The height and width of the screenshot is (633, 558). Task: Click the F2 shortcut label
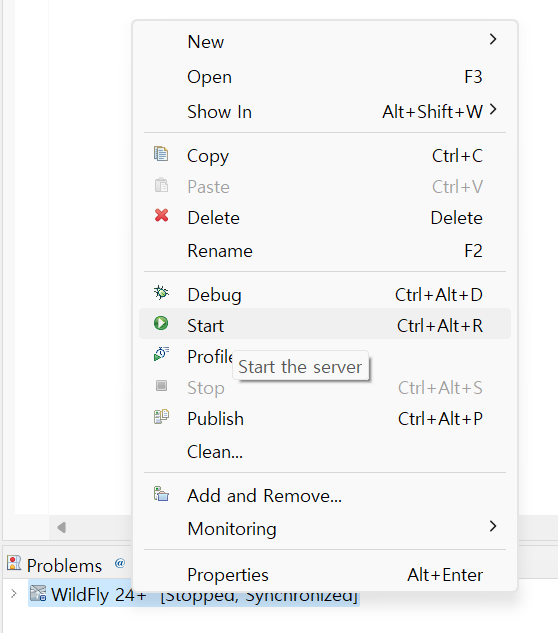(473, 251)
